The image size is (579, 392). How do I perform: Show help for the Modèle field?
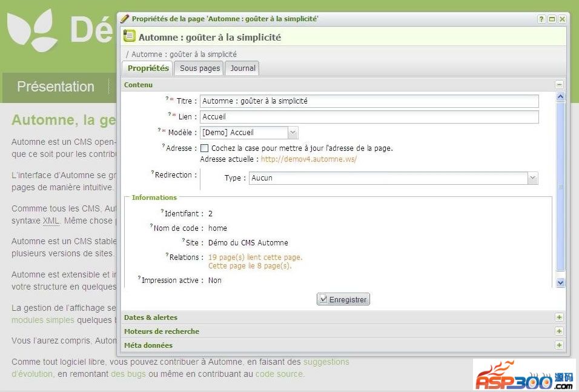(159, 130)
